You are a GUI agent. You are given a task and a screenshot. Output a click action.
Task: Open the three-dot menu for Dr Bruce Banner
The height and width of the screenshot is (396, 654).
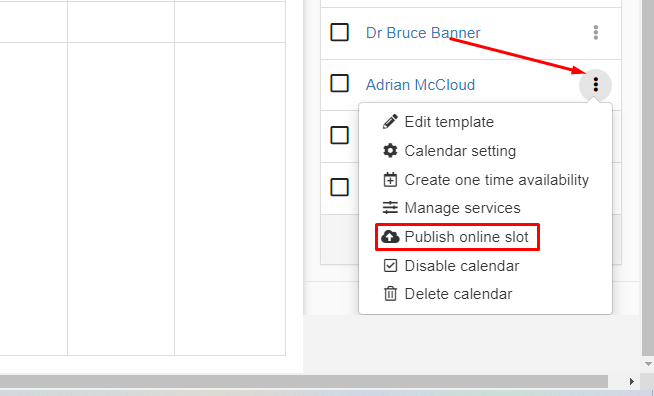(x=596, y=33)
